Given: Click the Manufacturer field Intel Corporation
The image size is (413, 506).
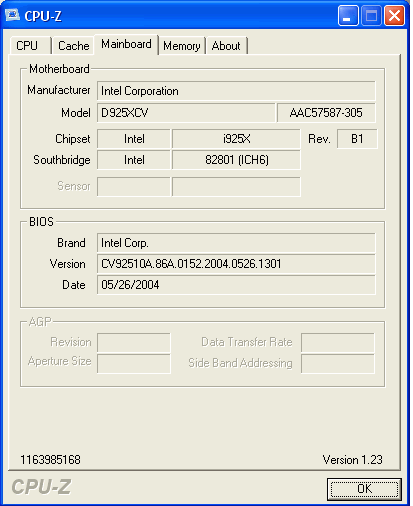Looking at the screenshot, I should click(x=236, y=91).
